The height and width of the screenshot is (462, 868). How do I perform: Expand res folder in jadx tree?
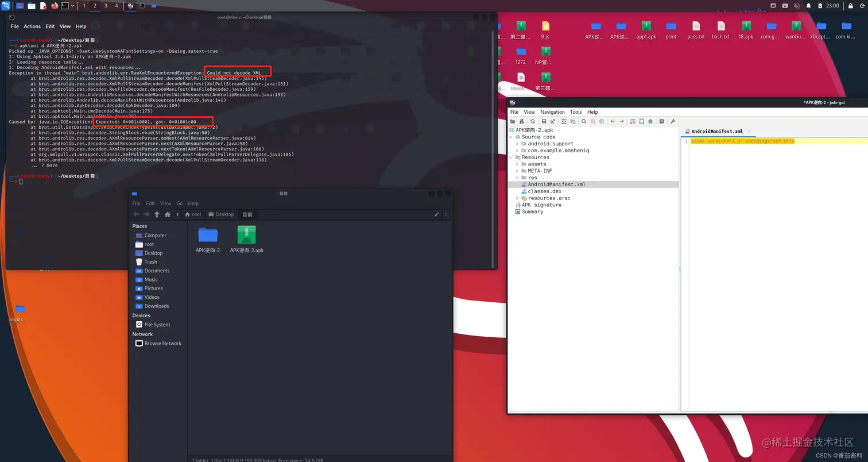coord(517,178)
